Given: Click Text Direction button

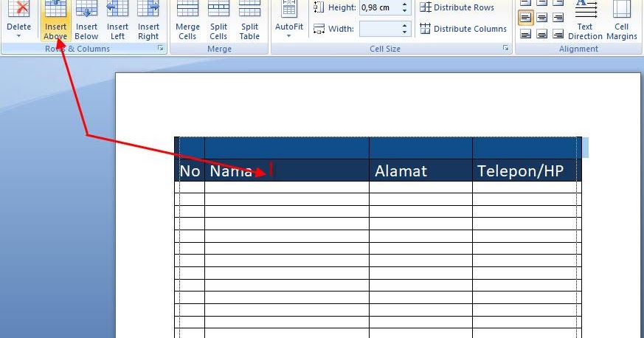Looking at the screenshot, I should (x=585, y=21).
